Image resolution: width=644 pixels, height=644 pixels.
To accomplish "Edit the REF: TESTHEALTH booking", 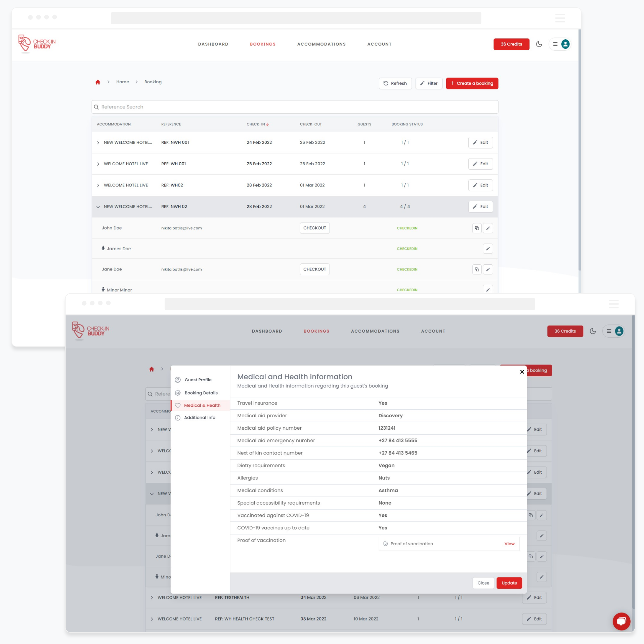I will coord(534,598).
